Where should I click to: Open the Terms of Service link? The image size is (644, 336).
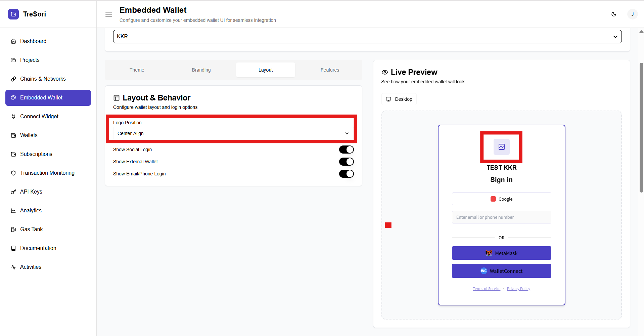point(486,289)
